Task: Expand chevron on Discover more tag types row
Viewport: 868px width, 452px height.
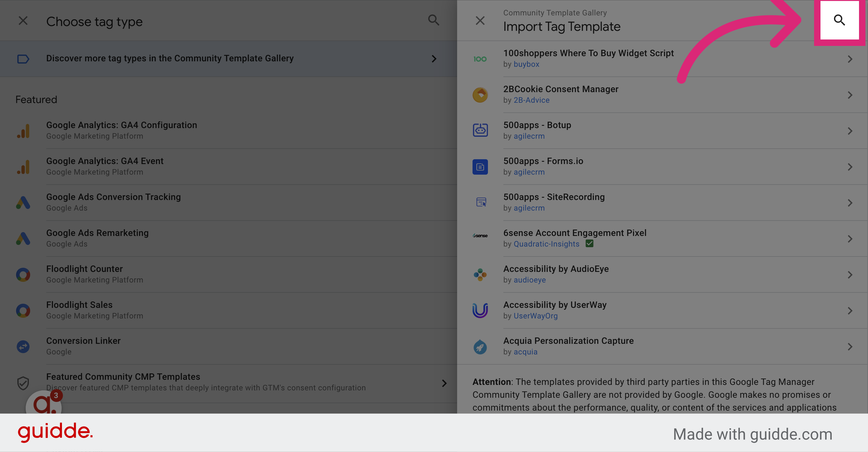Action: (434, 59)
